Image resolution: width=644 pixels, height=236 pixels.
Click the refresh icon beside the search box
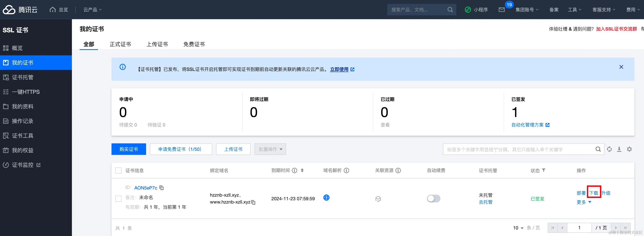point(609,149)
